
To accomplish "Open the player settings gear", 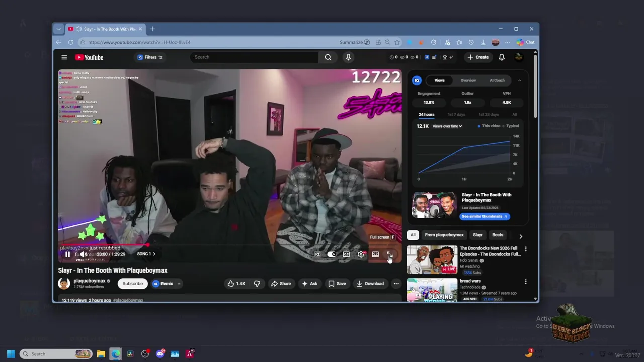I will (x=361, y=254).
